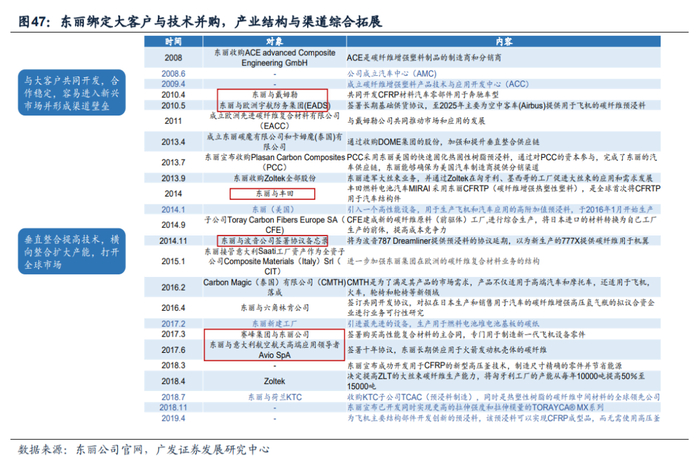Select the 2016.4 date cell
Viewport: 700px width, 469px height.
click(173, 308)
